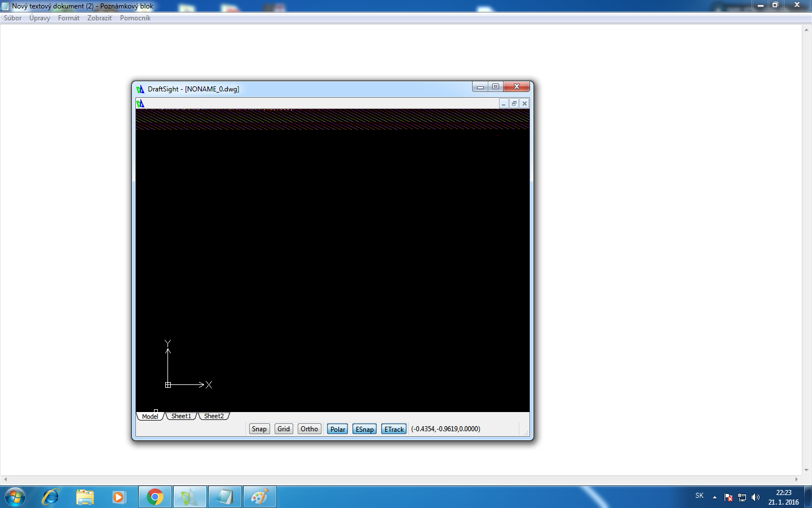
Task: Toggle Ortho mode
Action: 309,429
